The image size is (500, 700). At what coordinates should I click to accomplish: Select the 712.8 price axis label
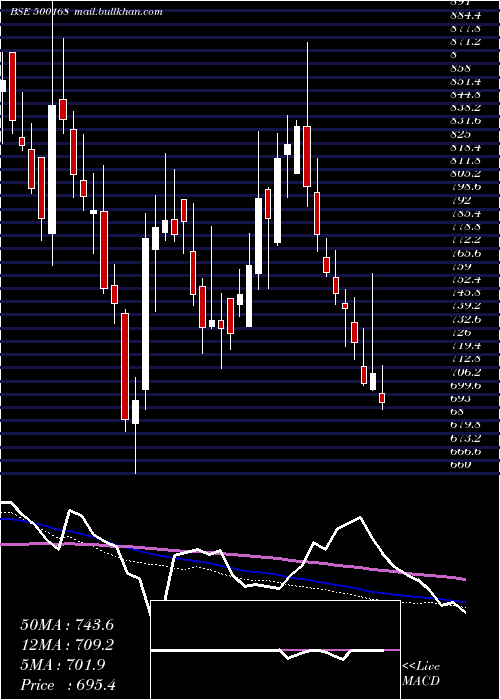coord(465,358)
